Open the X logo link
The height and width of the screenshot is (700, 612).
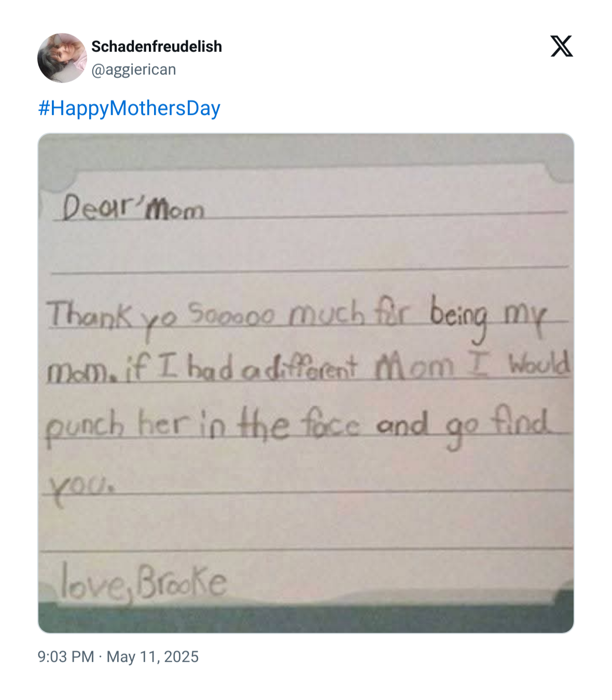point(562,46)
